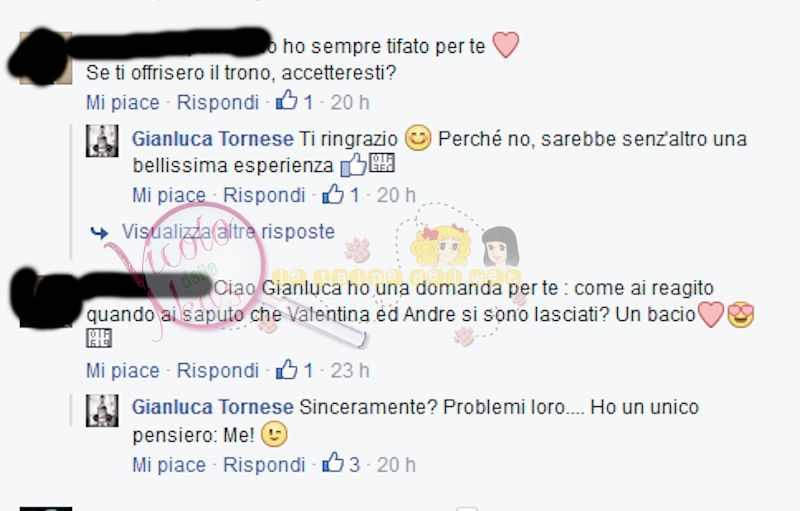Expand 'Visualizza altre risposte' replies
800x511 pixels.
coord(228,232)
